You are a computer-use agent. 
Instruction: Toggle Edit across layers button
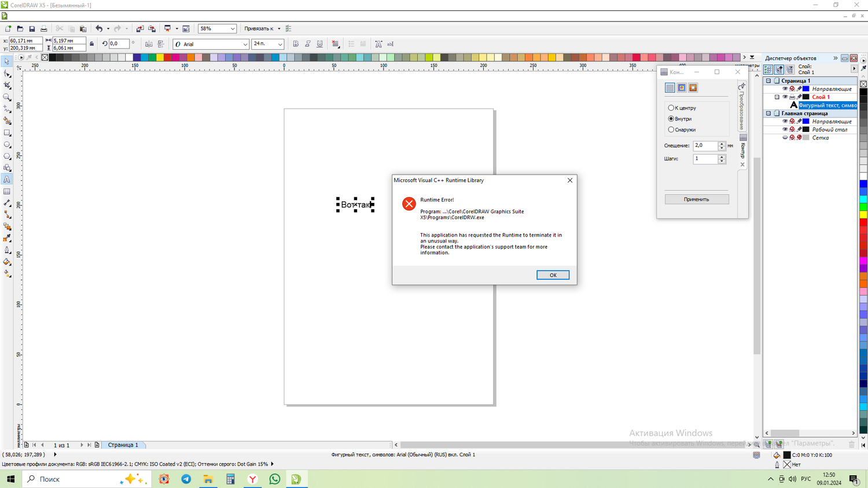[x=779, y=69]
